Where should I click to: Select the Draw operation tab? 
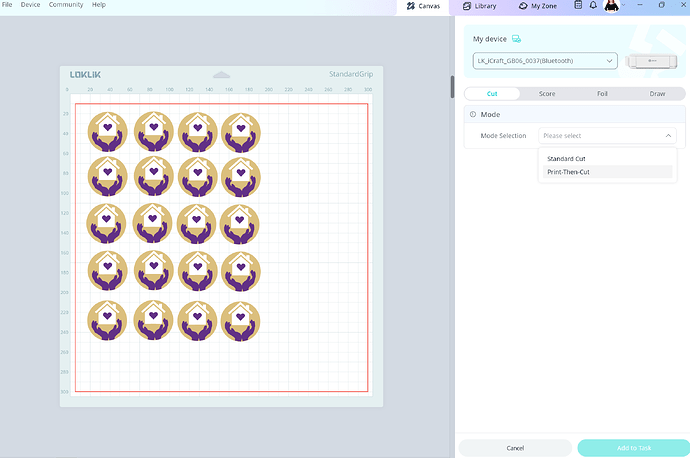click(657, 94)
